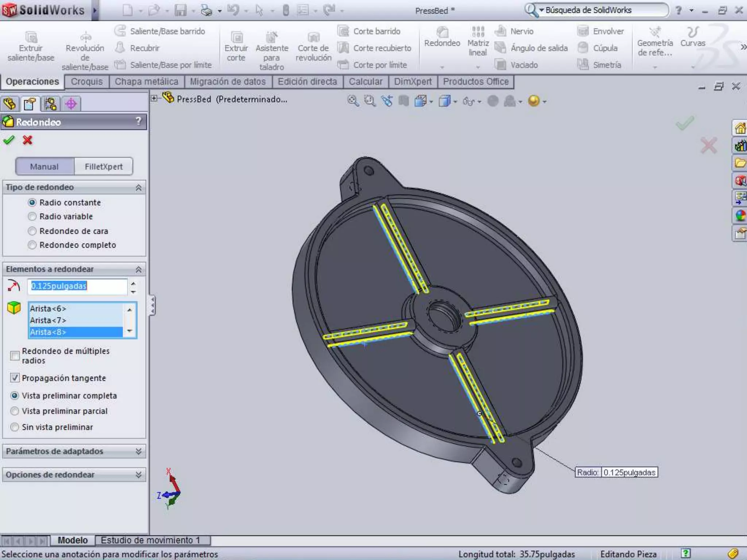The height and width of the screenshot is (560, 747).
Task: Expand the PressBed feature tree node
Action: [154, 98]
